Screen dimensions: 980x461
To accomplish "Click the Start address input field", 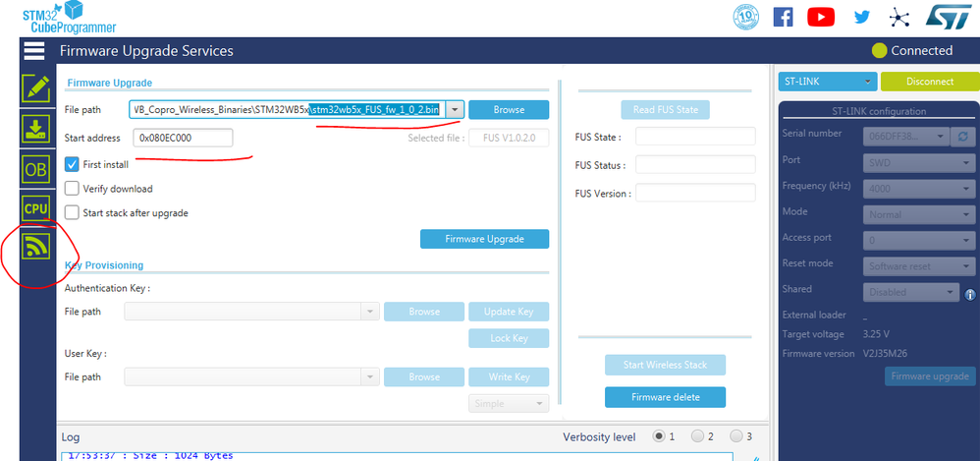I will (x=183, y=139).
